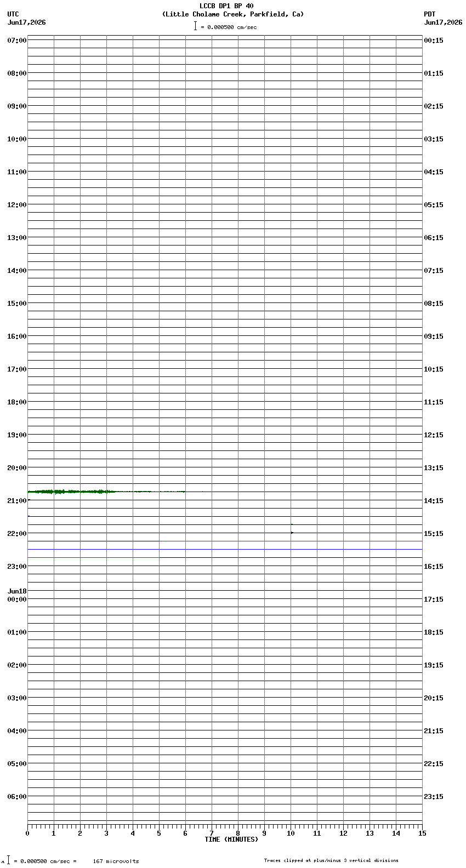Screen dimensions: 466x868
Task: Click the '20:15' PDT row label
Action: click(434, 698)
